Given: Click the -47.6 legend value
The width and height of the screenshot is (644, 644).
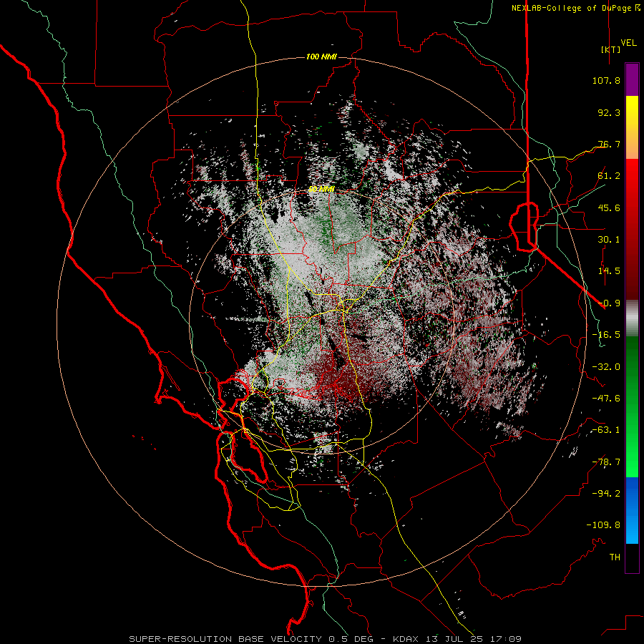Looking at the screenshot, I should click(x=606, y=399).
